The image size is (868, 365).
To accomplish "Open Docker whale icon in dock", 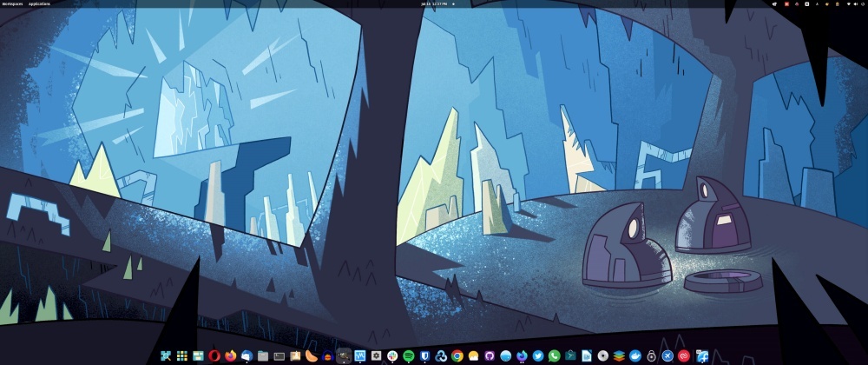I will pyautogui.click(x=635, y=355).
